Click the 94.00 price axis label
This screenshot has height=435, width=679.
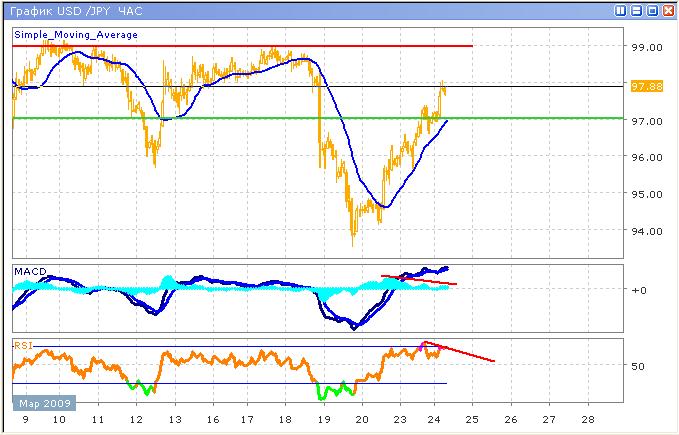pyautogui.click(x=645, y=231)
